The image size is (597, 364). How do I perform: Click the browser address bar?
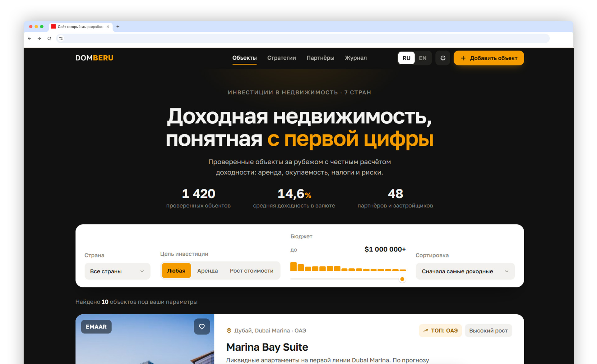[303, 39]
